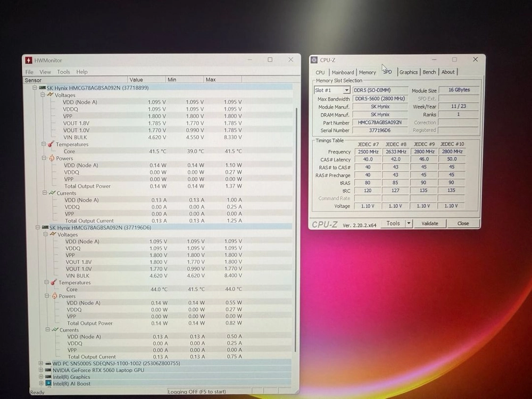
Task: Select Total Output Power row under module 37718899
Action: (x=166, y=186)
